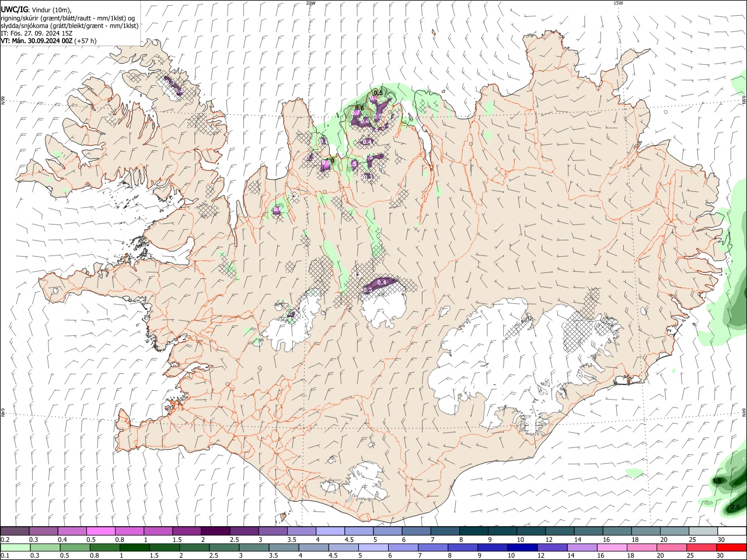Click the '15W' longitude label on the map
The height and width of the screenshot is (560, 747).
click(618, 3)
